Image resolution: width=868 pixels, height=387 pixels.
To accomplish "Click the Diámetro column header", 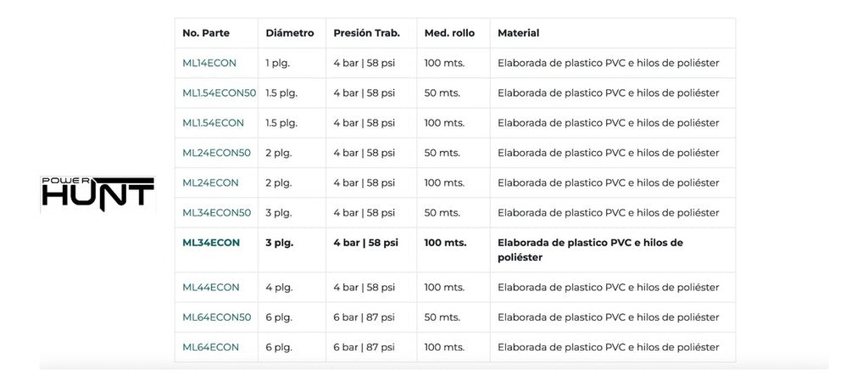I will [290, 33].
